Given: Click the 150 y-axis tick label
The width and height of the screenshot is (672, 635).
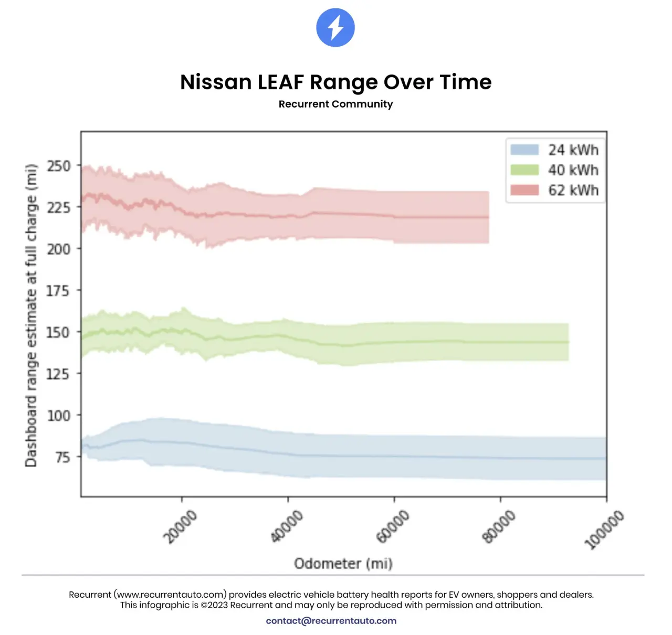Looking at the screenshot, I should tap(58, 332).
